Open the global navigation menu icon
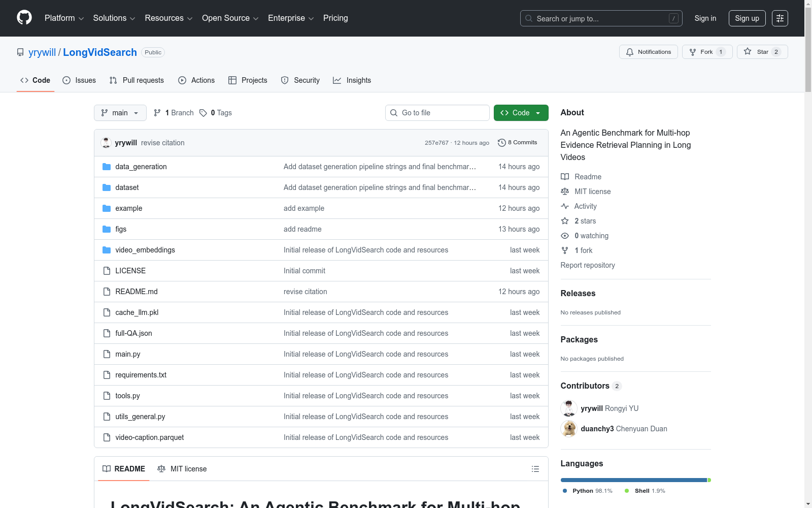Image resolution: width=812 pixels, height=508 pixels. click(x=780, y=18)
